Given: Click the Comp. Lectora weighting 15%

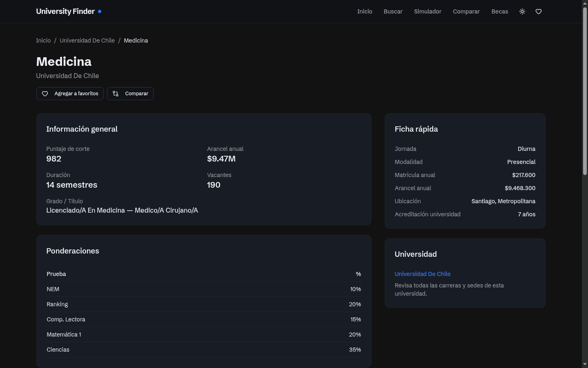Looking at the screenshot, I should pyautogui.click(x=356, y=319).
